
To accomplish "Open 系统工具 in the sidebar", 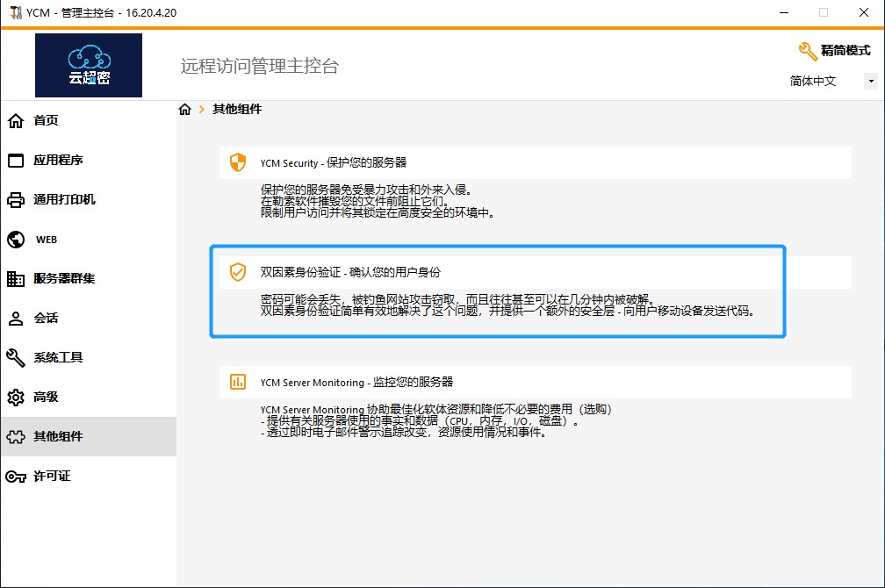I will 89,358.
